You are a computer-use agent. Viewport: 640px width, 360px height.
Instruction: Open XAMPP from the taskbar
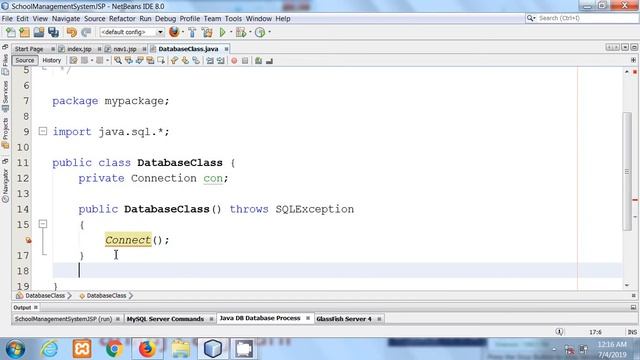pos(82,349)
